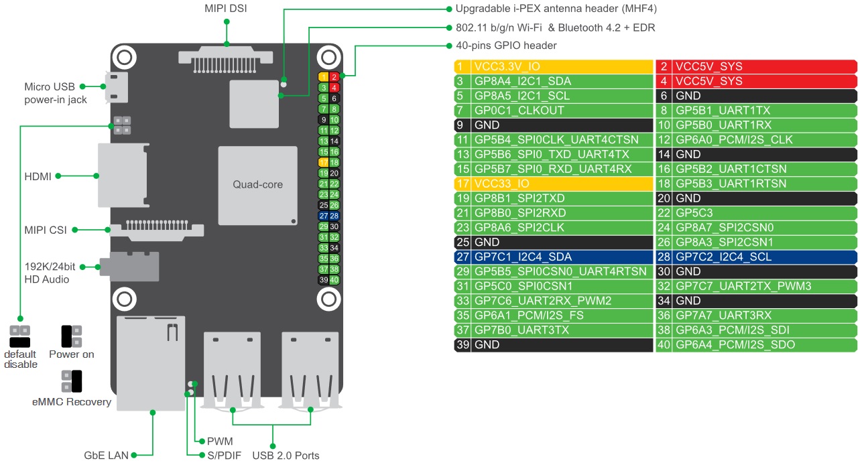
Task: Click pin 19 GP8B1_SPI2TXD entry
Action: click(x=554, y=198)
